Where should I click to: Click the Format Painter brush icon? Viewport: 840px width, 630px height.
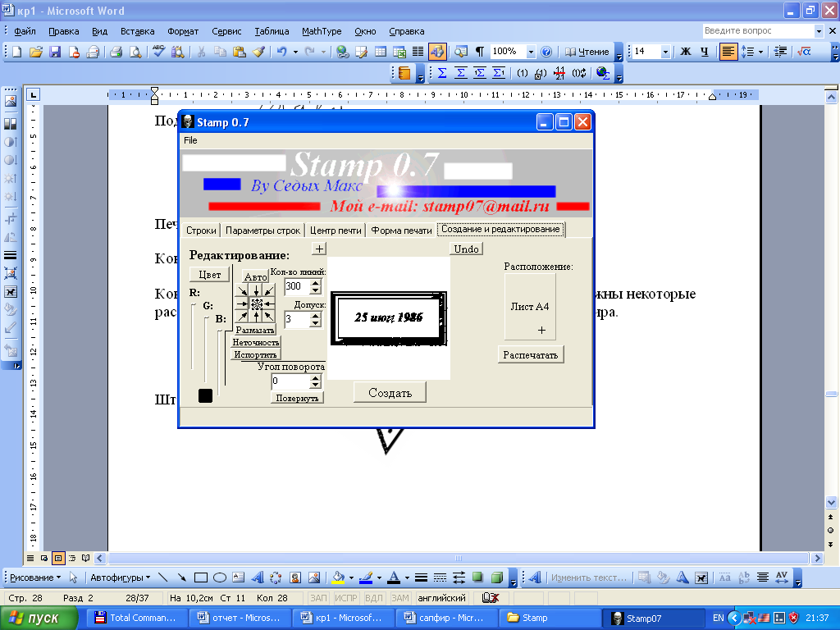[x=258, y=52]
